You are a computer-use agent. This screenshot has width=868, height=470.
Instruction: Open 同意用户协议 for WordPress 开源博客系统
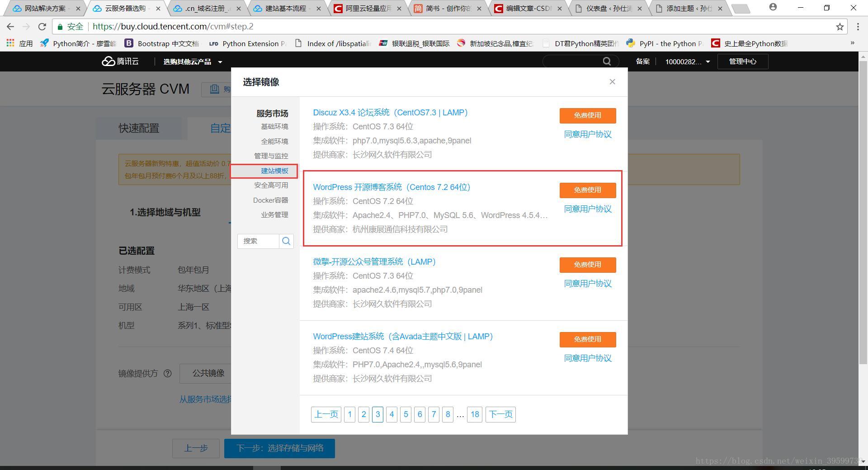[588, 209]
